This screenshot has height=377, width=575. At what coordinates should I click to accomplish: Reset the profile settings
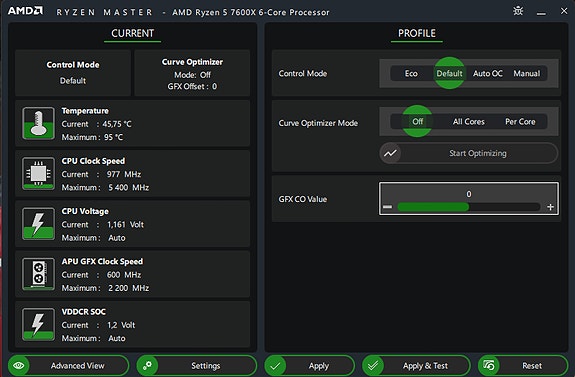pos(523,365)
